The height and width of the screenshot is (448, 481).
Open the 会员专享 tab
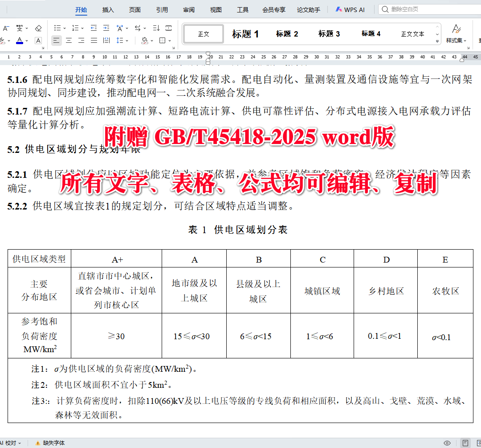click(x=274, y=10)
